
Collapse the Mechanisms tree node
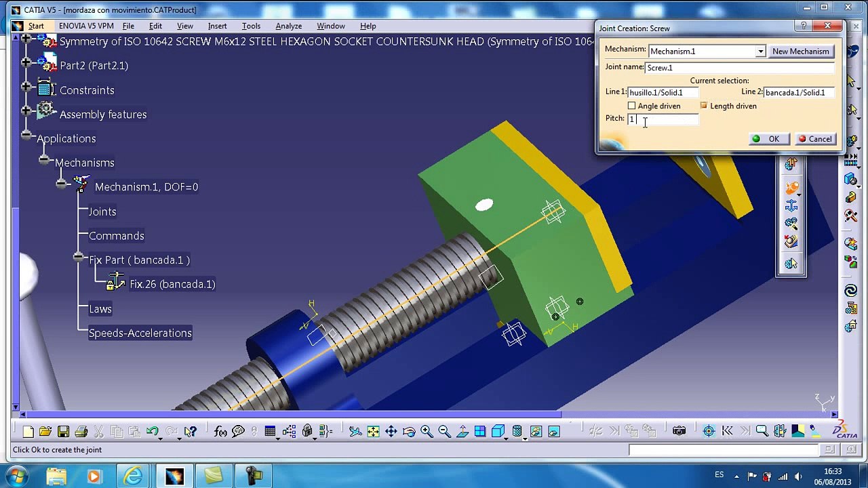click(x=44, y=160)
